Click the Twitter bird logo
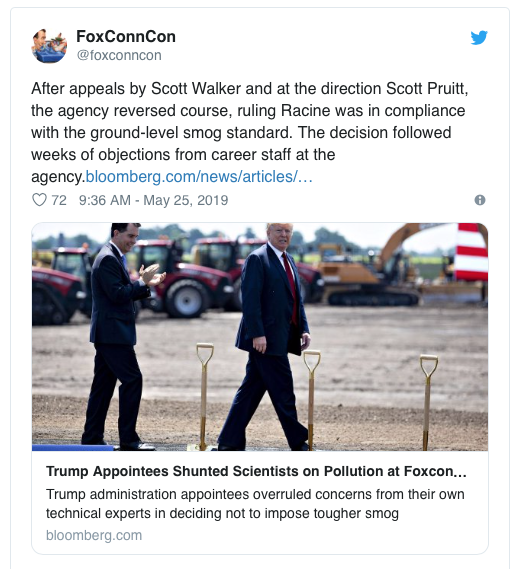Viewport: 516px width, 569px height. pyautogui.click(x=479, y=38)
